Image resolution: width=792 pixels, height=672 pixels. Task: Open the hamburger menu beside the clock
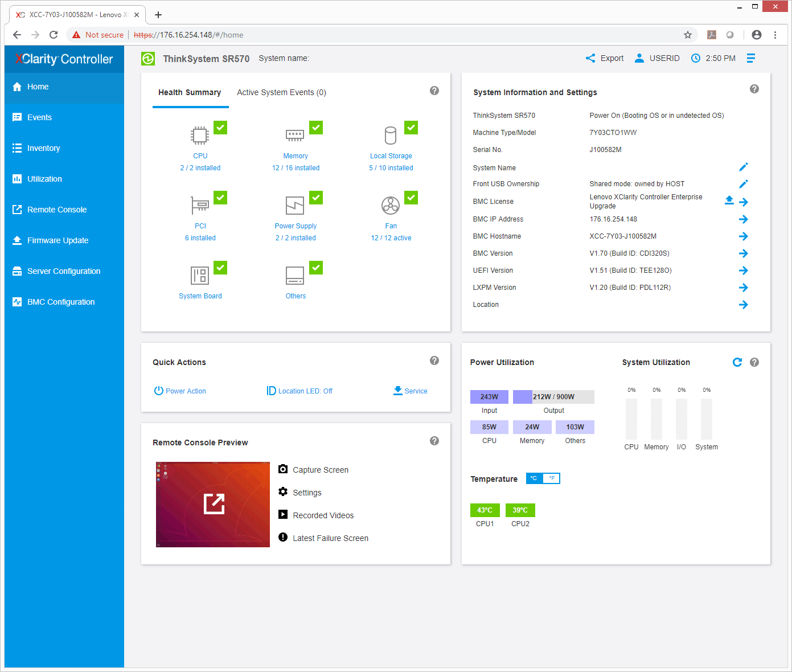(x=751, y=58)
